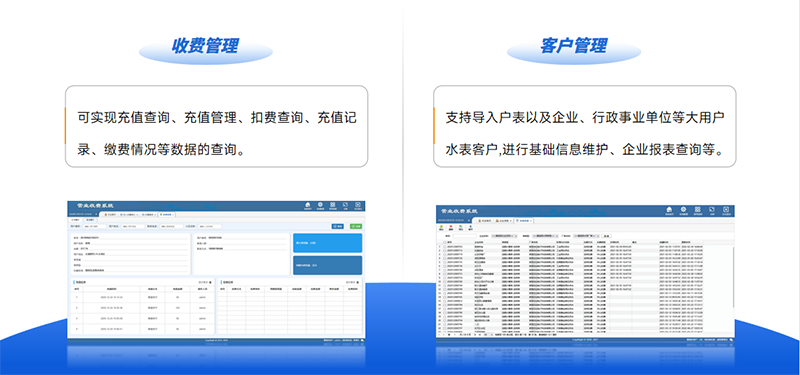Tick the checkbox of row 2 in the customer table

coord(444,250)
